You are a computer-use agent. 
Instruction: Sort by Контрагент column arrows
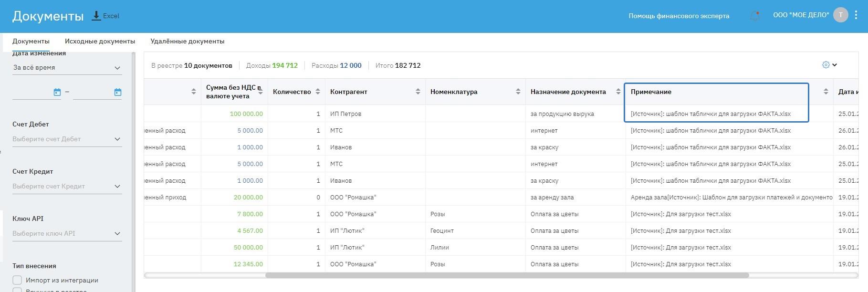418,92
